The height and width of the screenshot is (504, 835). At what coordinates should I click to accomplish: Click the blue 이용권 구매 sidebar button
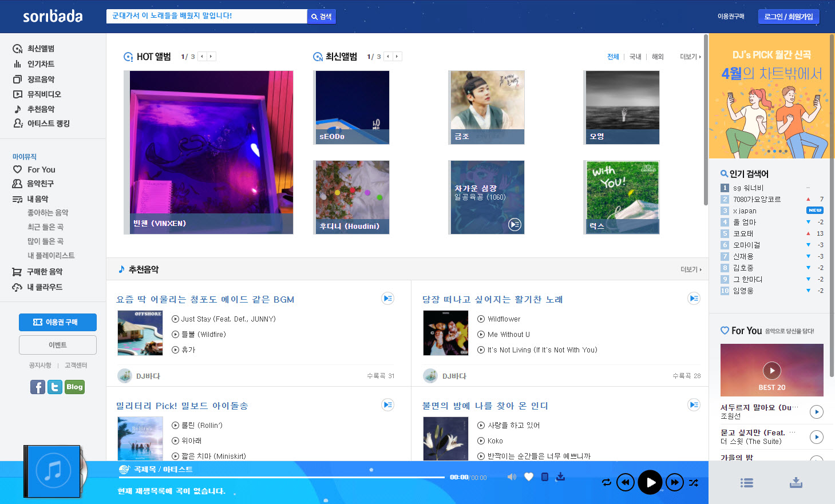coord(58,322)
